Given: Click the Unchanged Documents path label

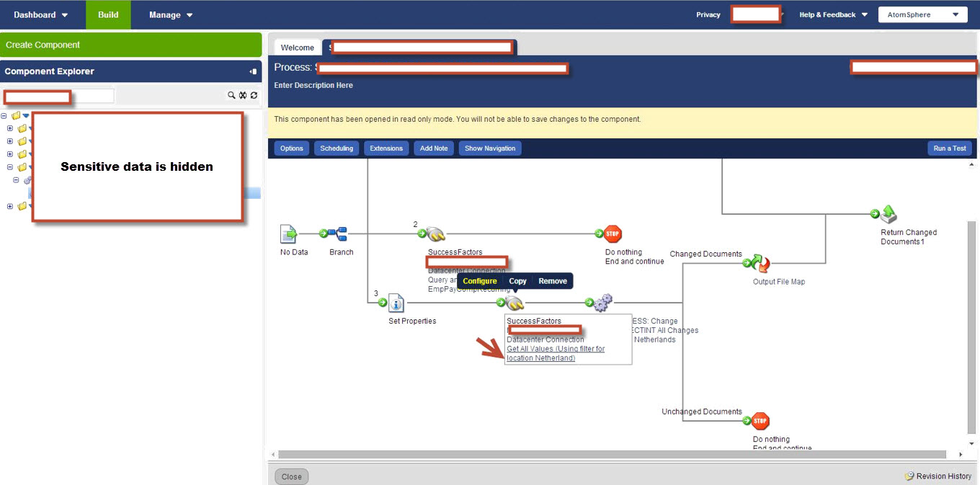Looking at the screenshot, I should click(702, 411).
